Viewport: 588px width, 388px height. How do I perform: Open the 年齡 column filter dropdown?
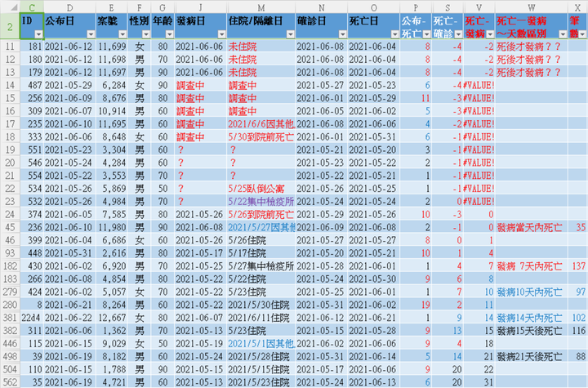coord(170,34)
